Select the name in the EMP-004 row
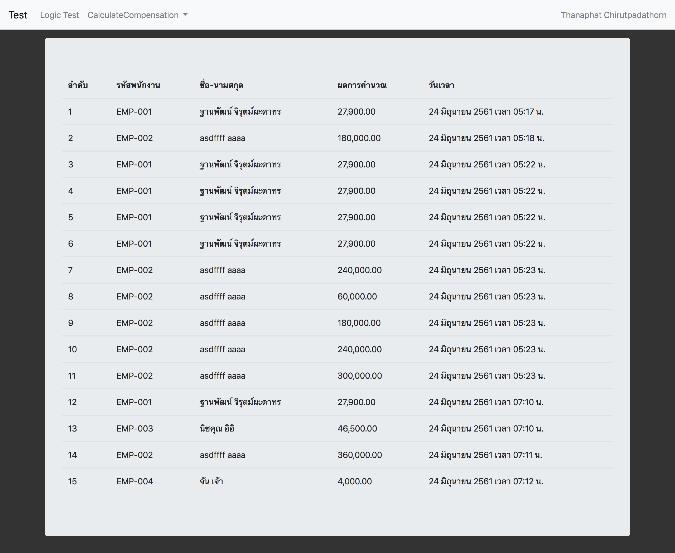This screenshot has height=553, width=675. click(211, 482)
